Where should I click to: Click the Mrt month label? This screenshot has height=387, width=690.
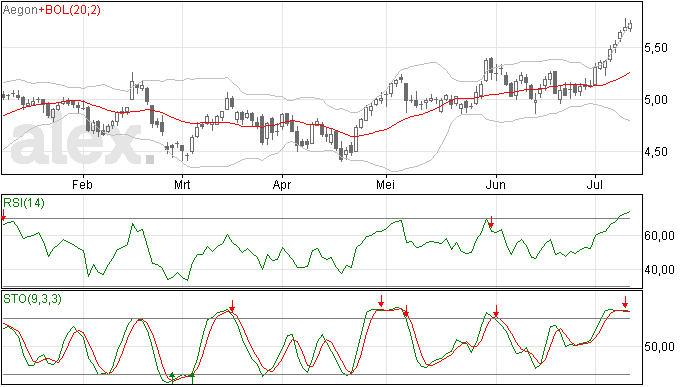pos(182,184)
